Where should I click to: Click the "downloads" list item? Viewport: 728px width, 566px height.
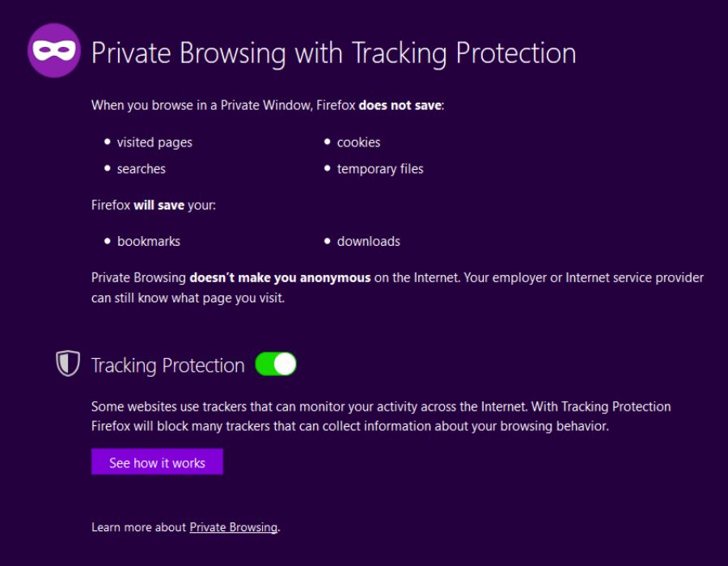coord(368,241)
